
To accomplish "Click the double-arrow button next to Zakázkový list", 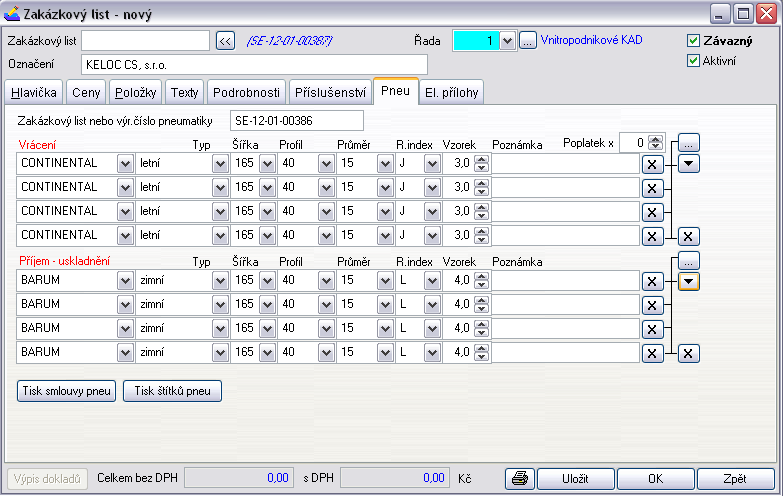I will (x=225, y=41).
